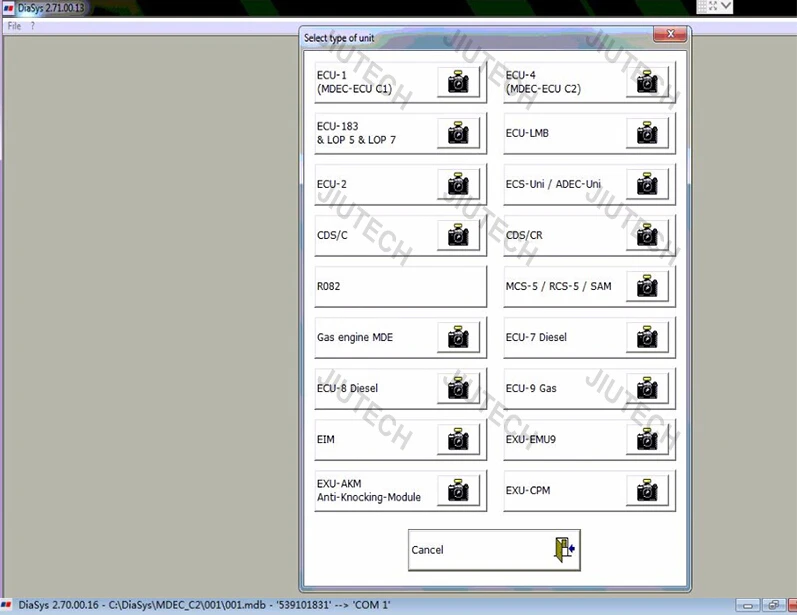Select the MCS-5 / RCS-5 / SAM icon
The image size is (797, 615).
pos(647,287)
